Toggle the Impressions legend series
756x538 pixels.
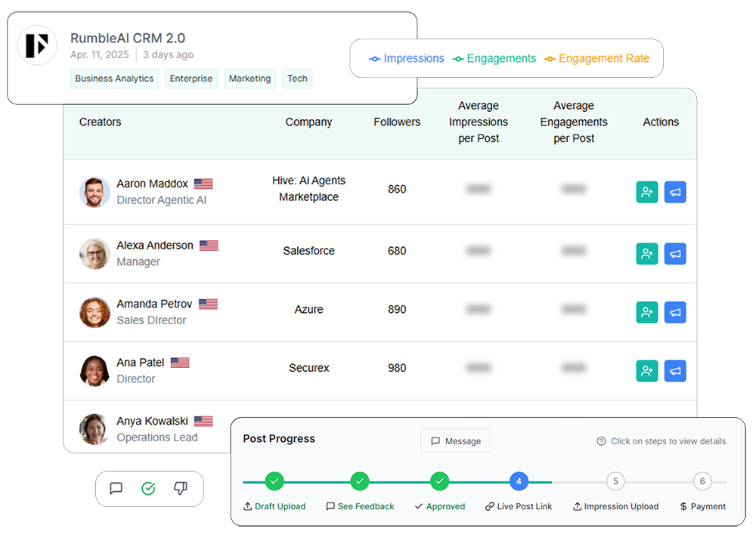[407, 58]
